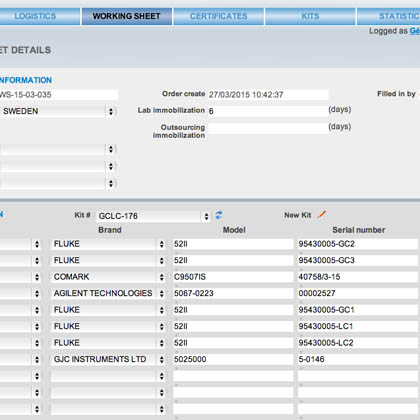Image resolution: width=420 pixels, height=420 pixels.
Task: Click the serial number field 5-0146
Action: (x=358, y=359)
